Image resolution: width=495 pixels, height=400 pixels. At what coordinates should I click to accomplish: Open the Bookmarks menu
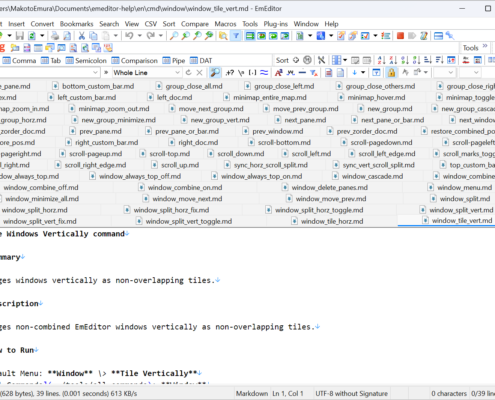76,24
